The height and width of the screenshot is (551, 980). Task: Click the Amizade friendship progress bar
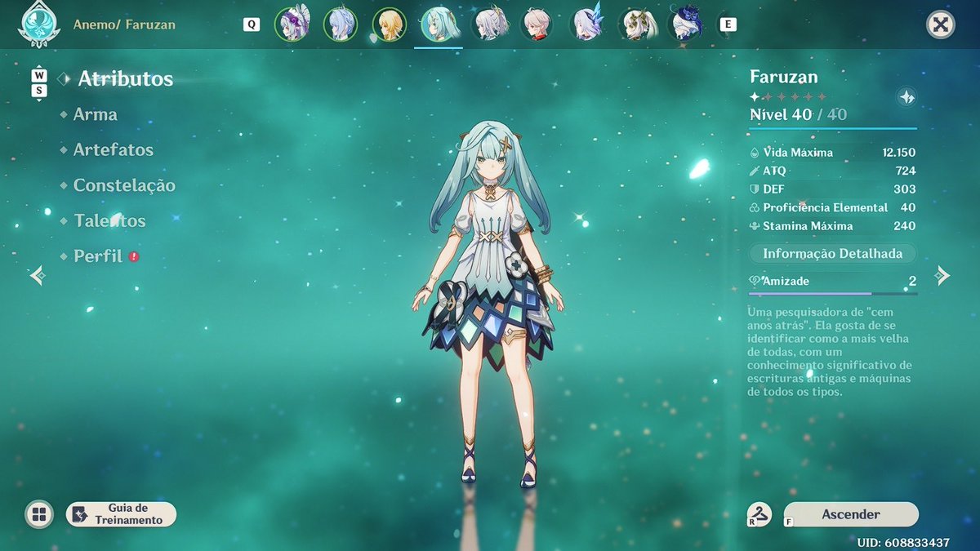click(x=833, y=293)
